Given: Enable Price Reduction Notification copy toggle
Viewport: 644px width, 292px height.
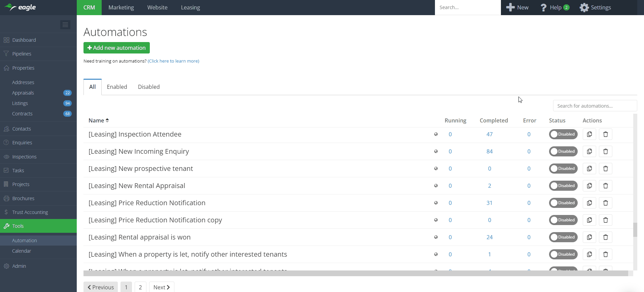Looking at the screenshot, I should click(563, 220).
